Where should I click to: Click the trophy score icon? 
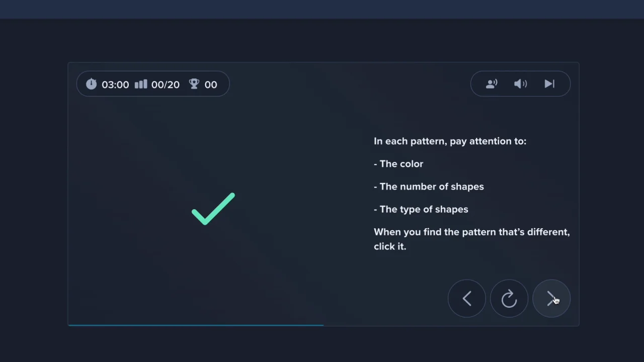click(194, 84)
